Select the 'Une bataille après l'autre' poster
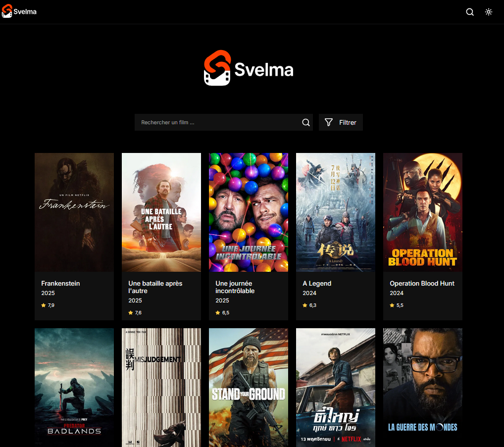The height and width of the screenshot is (447, 504). click(x=161, y=212)
